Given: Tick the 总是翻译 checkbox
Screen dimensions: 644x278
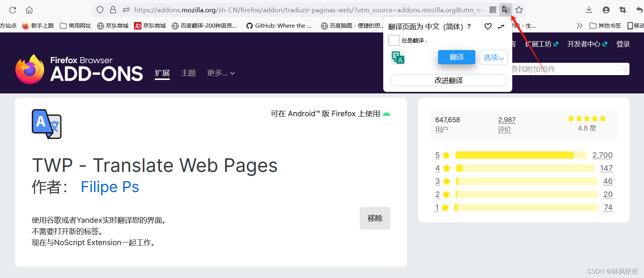Looking at the screenshot, I should pos(394,40).
